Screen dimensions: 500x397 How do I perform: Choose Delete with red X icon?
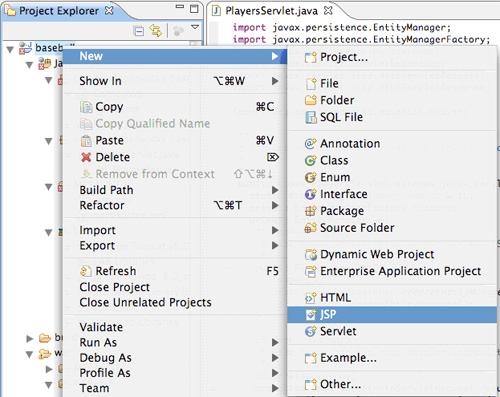click(175, 157)
